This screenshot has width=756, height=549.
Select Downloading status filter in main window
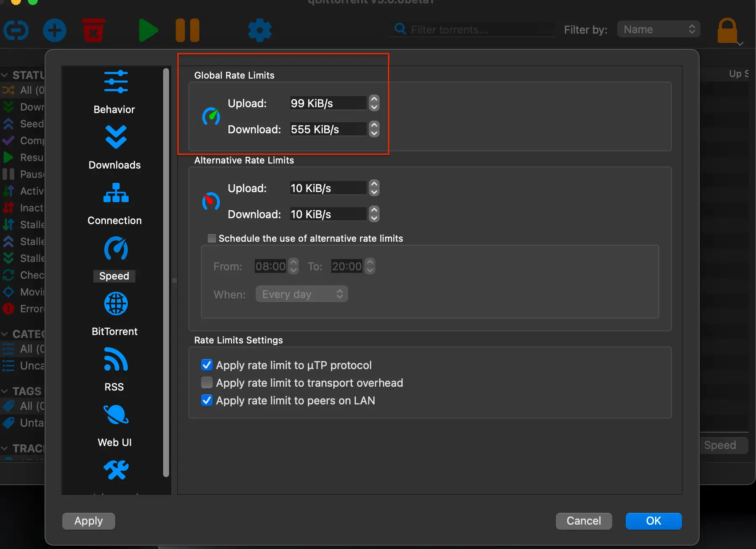coord(23,107)
